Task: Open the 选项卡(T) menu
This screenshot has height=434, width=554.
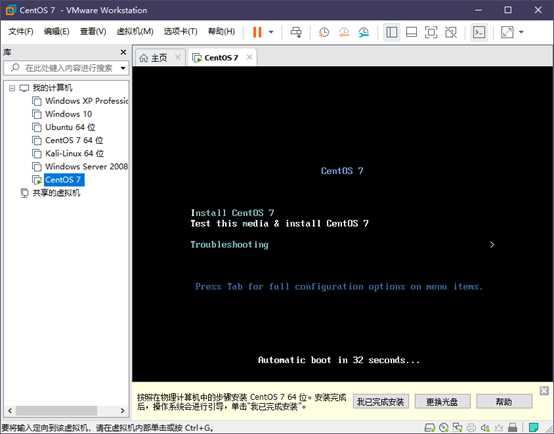Action: tap(181, 31)
